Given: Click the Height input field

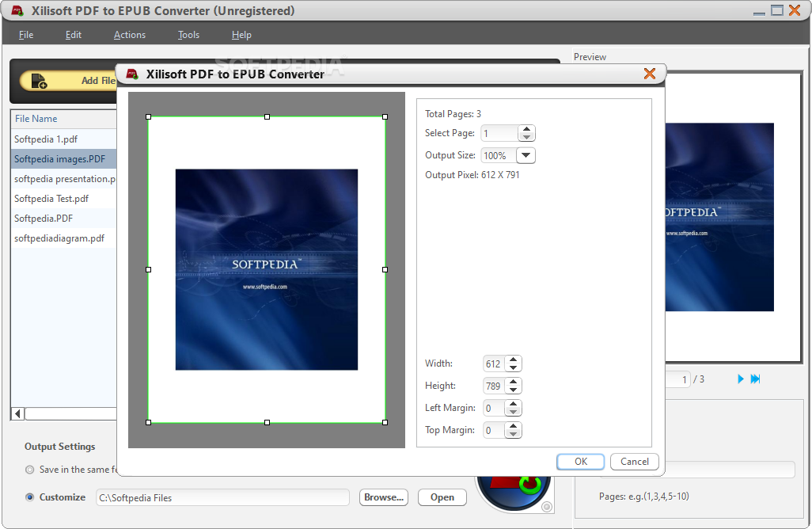Looking at the screenshot, I should click(494, 386).
